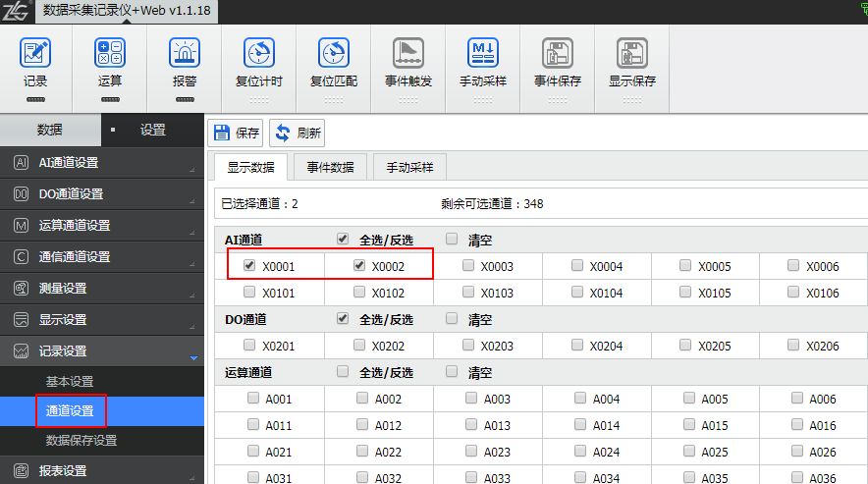Viewport: 868px width, 484px height.
Task: Click the 报警 (Alarm) bell icon
Action: (x=184, y=54)
